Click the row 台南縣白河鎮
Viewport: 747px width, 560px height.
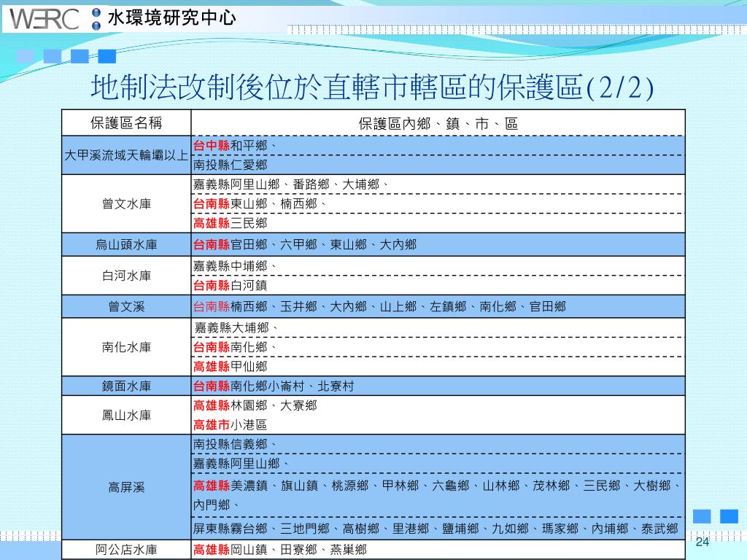438,285
